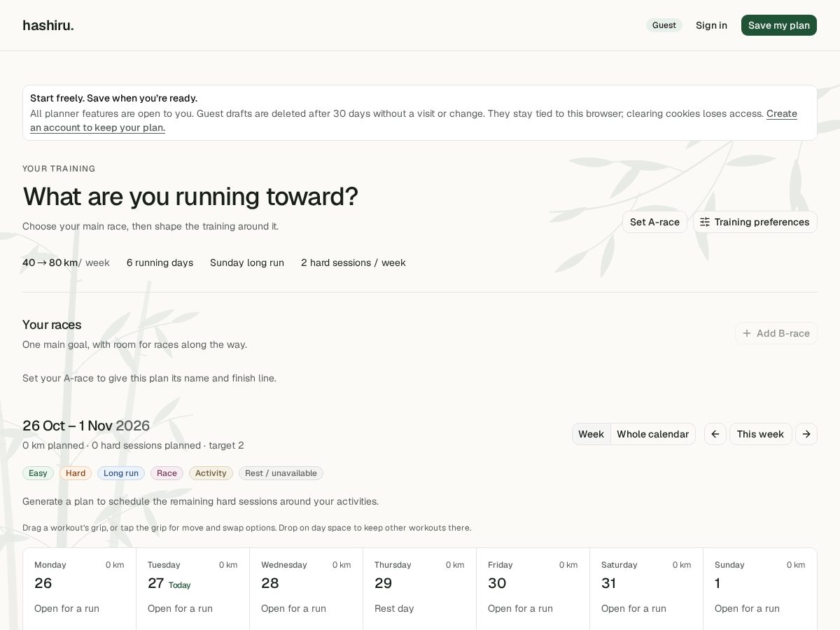840x630 pixels.
Task: Select Wednesday 28 day column
Action: click(306, 589)
